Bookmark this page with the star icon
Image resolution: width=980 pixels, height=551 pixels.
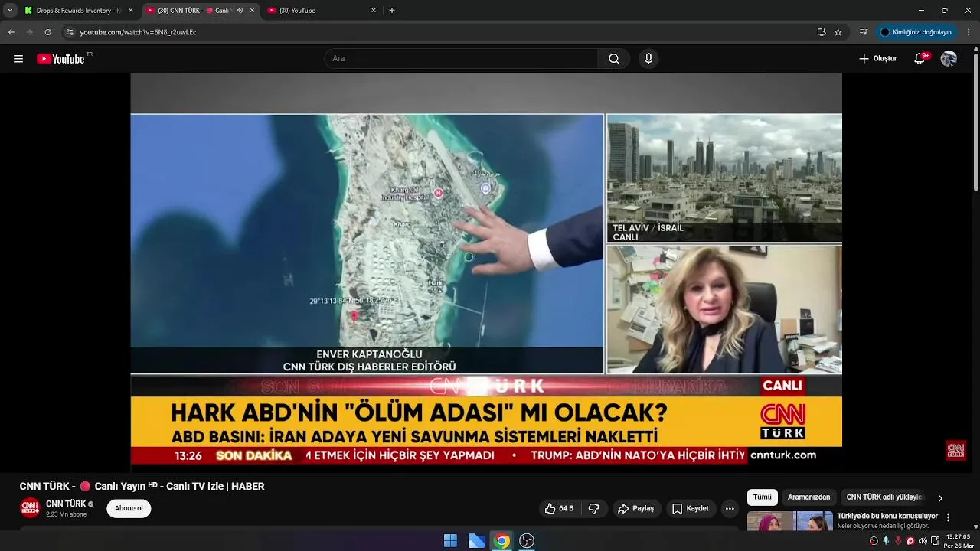coord(838,32)
